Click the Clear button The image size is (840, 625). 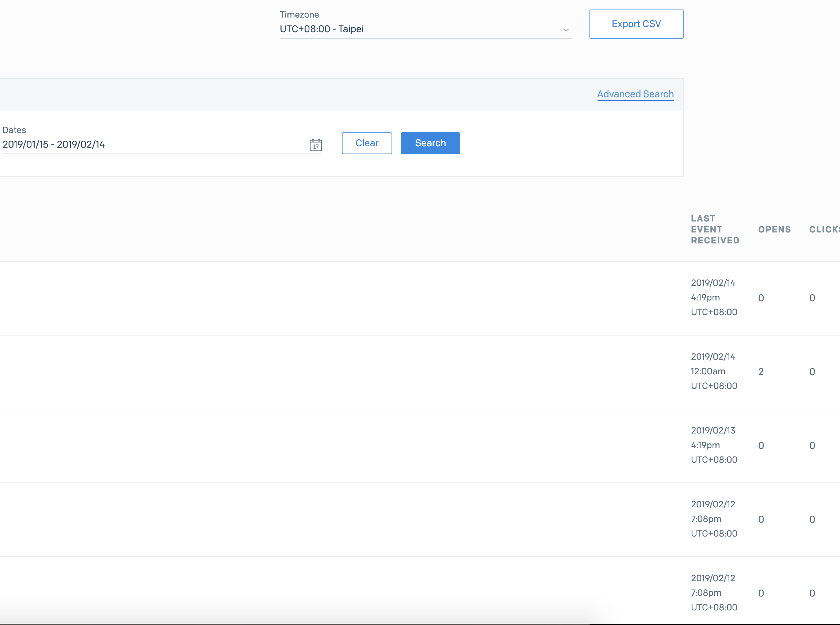pos(366,143)
